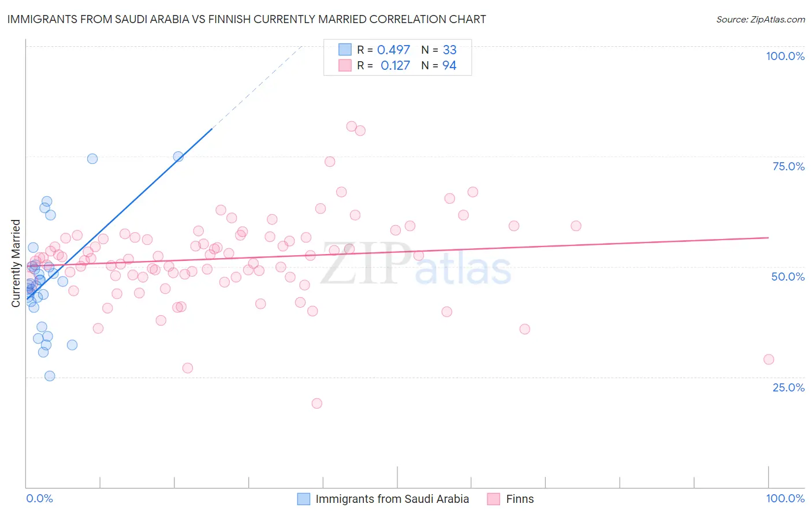Click the N = 94 value in legend

coord(439,65)
